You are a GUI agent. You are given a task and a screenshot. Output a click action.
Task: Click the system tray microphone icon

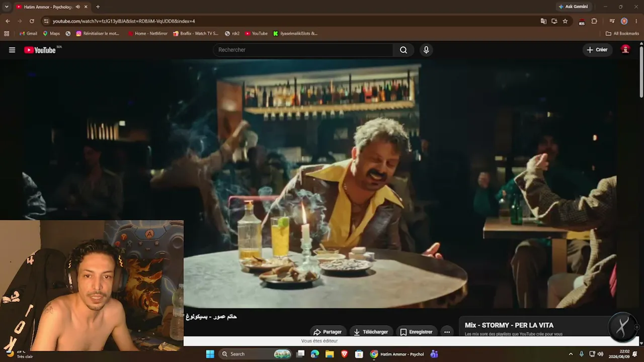[x=582, y=354]
